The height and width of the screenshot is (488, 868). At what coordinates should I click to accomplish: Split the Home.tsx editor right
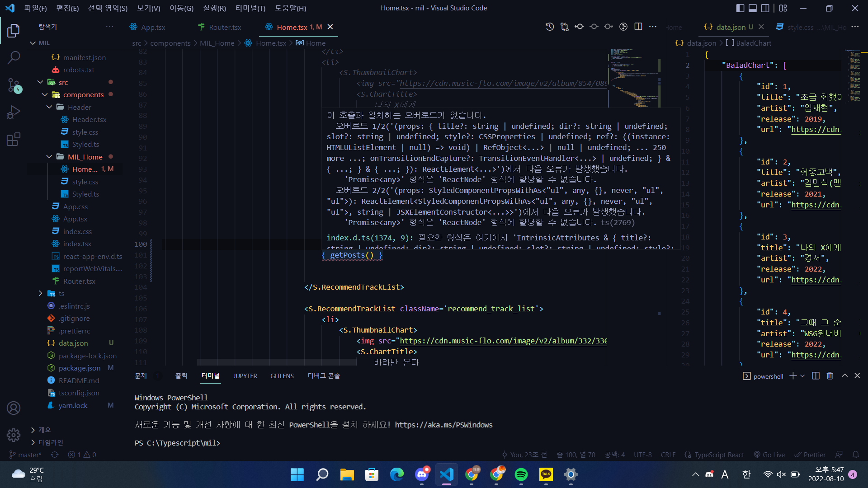638,27
